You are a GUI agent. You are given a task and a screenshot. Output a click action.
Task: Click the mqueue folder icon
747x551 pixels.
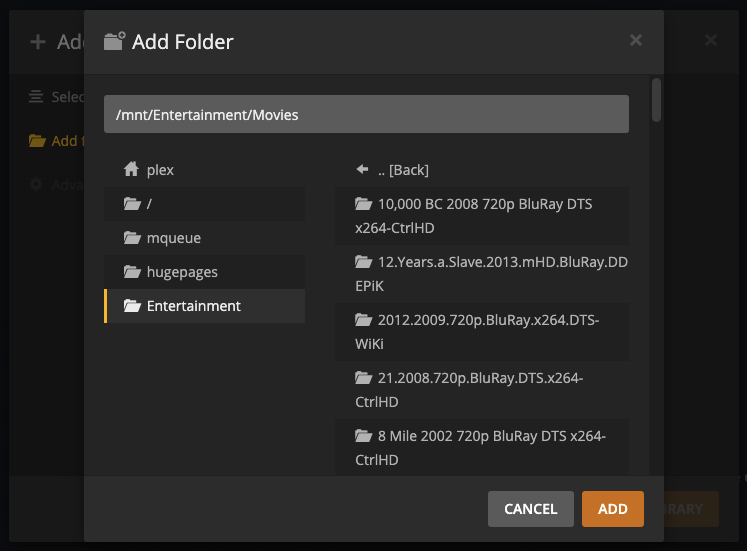[131, 238]
